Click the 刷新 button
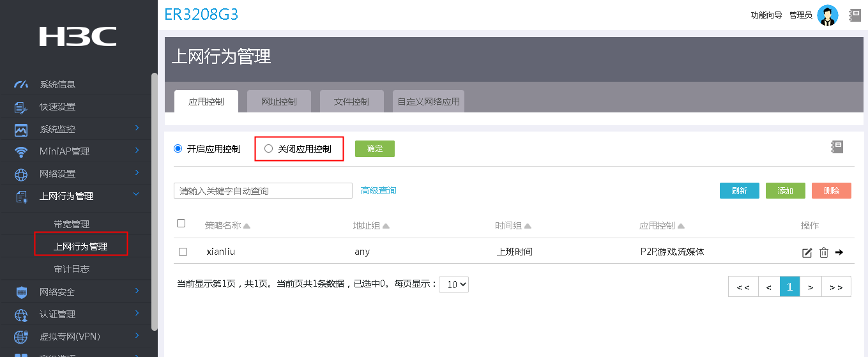The width and height of the screenshot is (868, 357). click(x=740, y=190)
